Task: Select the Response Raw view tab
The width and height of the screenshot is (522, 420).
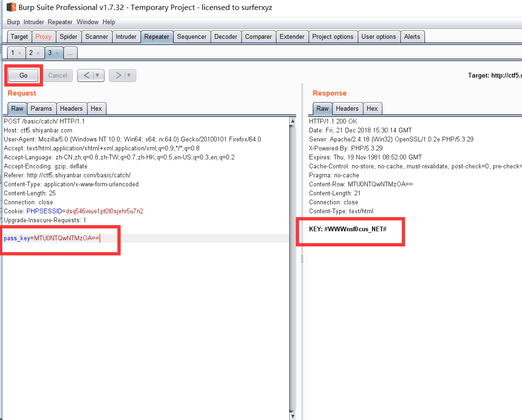Action: click(322, 108)
